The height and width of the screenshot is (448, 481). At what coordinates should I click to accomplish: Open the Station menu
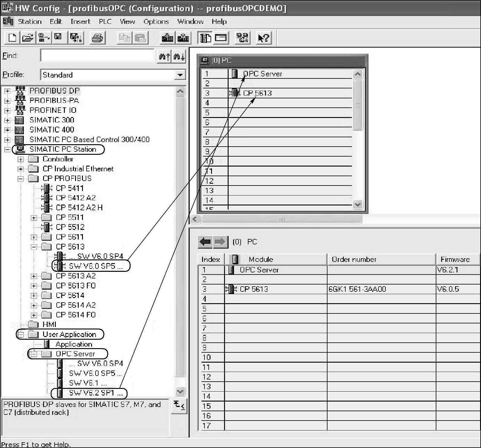30,21
